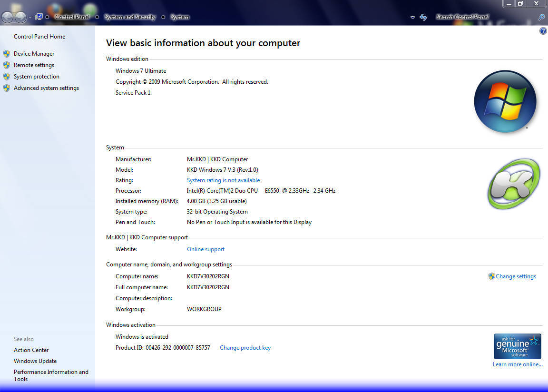Click the search magnifier icon
The height and width of the screenshot is (392, 548).
coord(541,17)
